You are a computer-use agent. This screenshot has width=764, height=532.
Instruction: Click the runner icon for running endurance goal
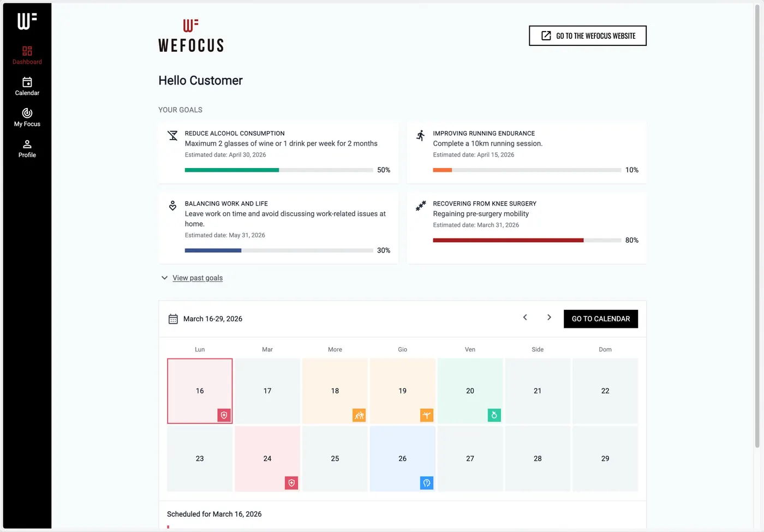(421, 135)
